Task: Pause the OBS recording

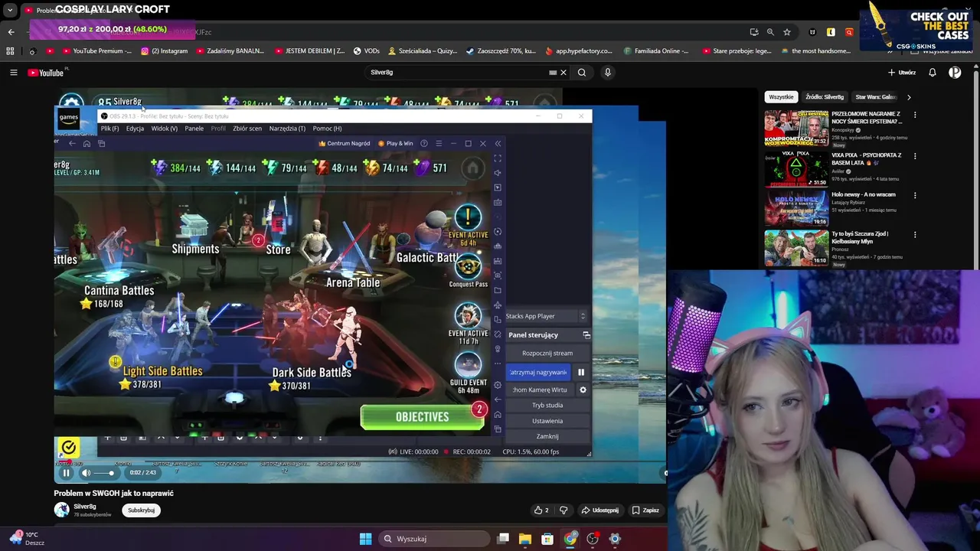Action: 581,373
